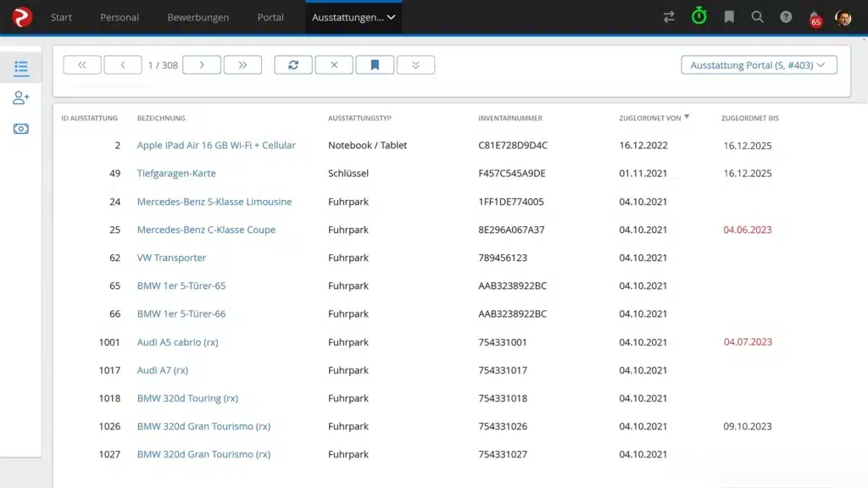This screenshot has height=488, width=868.
Task: Open the help question mark icon
Action: pos(786,17)
